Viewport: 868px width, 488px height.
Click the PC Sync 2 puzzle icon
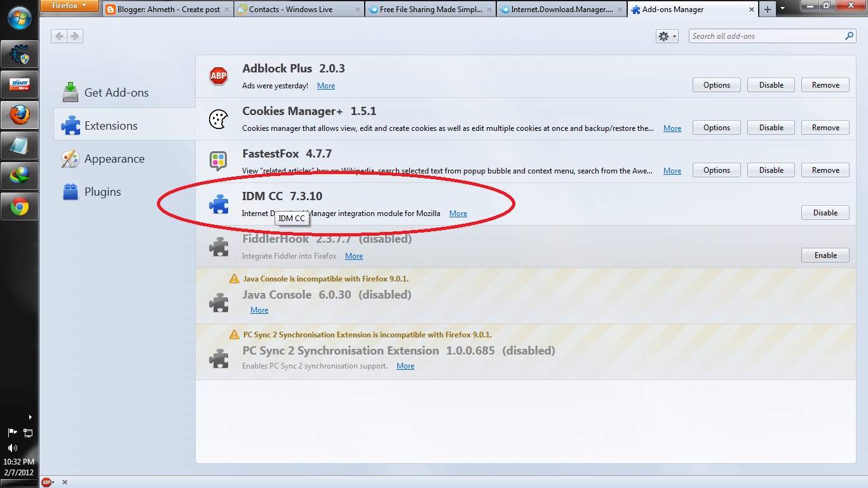tap(219, 358)
